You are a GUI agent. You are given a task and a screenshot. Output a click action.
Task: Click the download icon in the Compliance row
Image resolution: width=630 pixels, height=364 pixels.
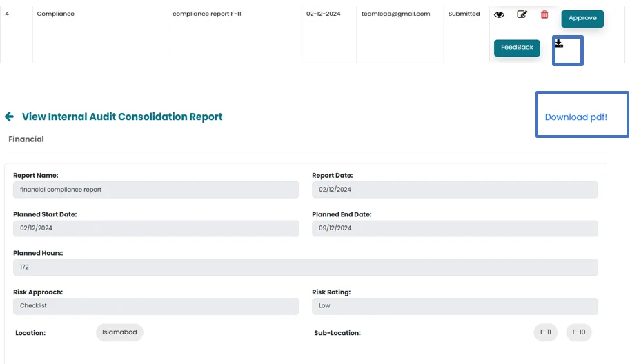click(x=559, y=43)
